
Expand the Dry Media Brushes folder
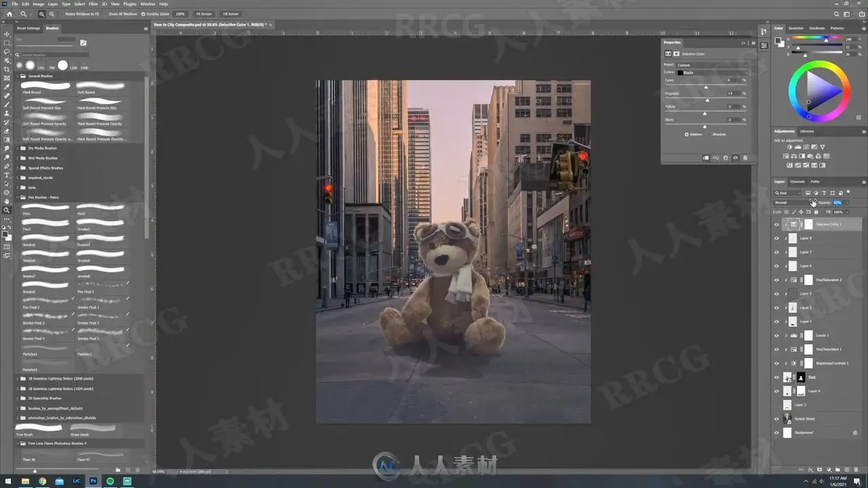tap(18, 148)
